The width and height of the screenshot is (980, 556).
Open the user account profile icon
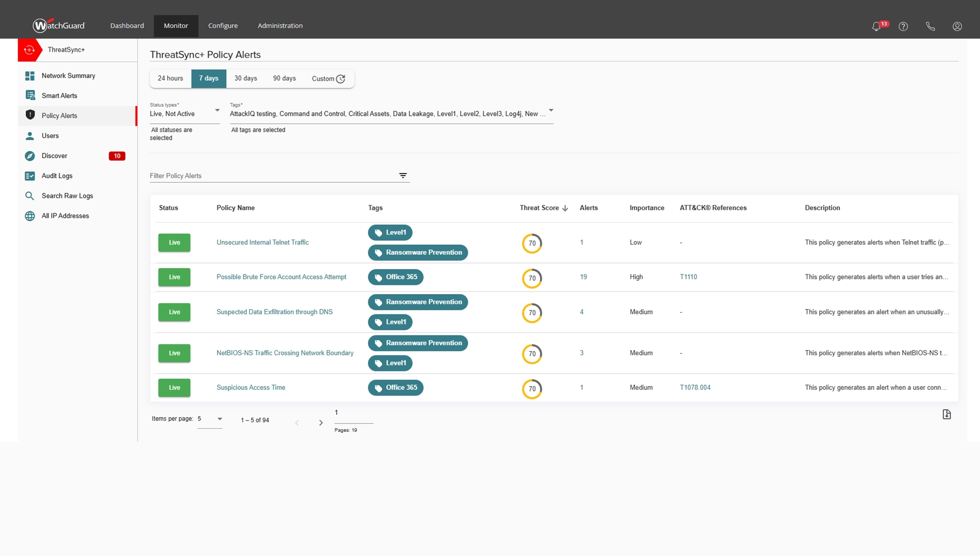point(957,26)
